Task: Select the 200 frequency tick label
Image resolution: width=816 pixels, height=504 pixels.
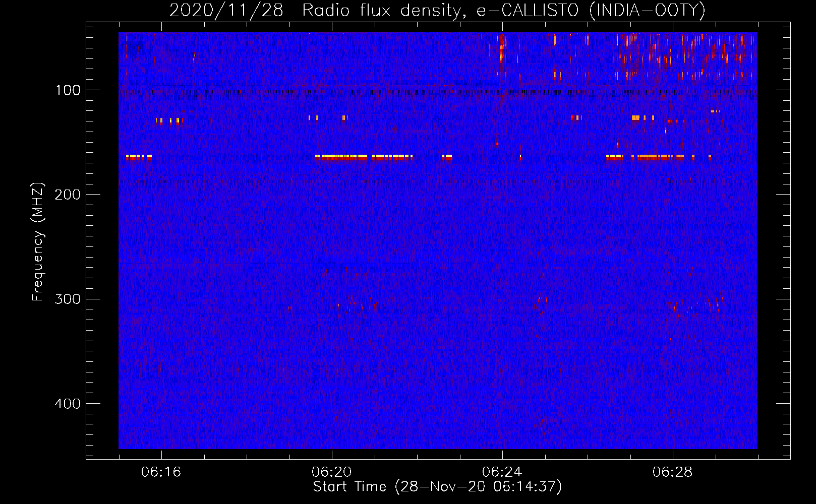Action: click(67, 195)
